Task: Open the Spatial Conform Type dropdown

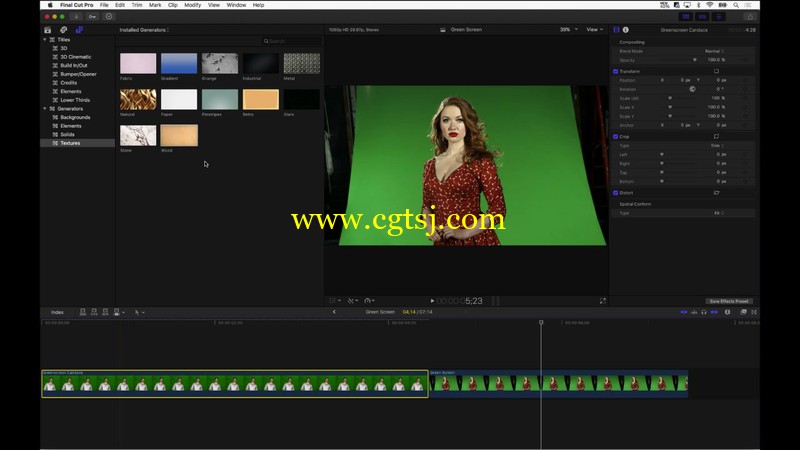Action: coord(719,213)
